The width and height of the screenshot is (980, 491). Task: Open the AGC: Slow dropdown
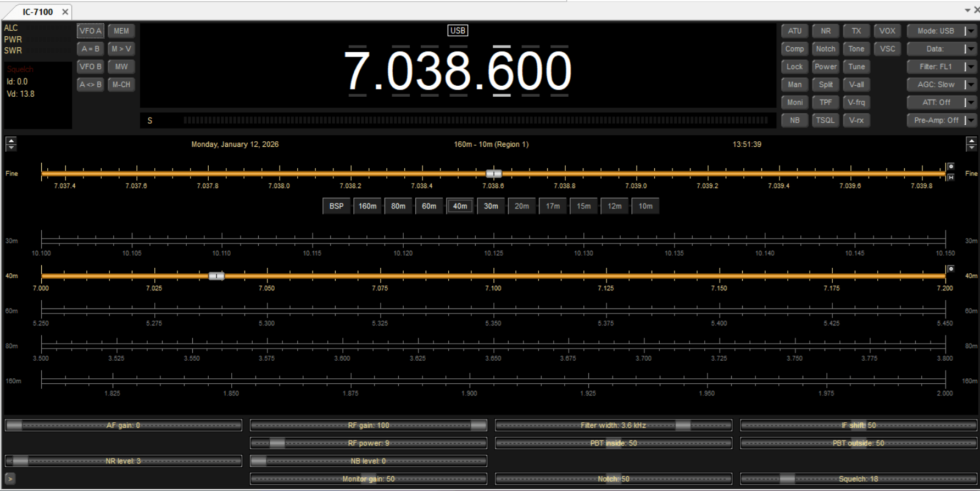click(942, 85)
